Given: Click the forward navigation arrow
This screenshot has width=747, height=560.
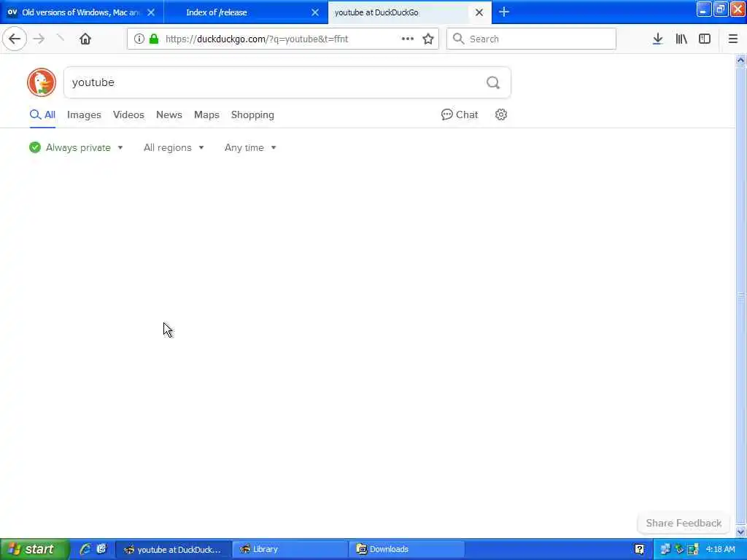Looking at the screenshot, I should 39,39.
